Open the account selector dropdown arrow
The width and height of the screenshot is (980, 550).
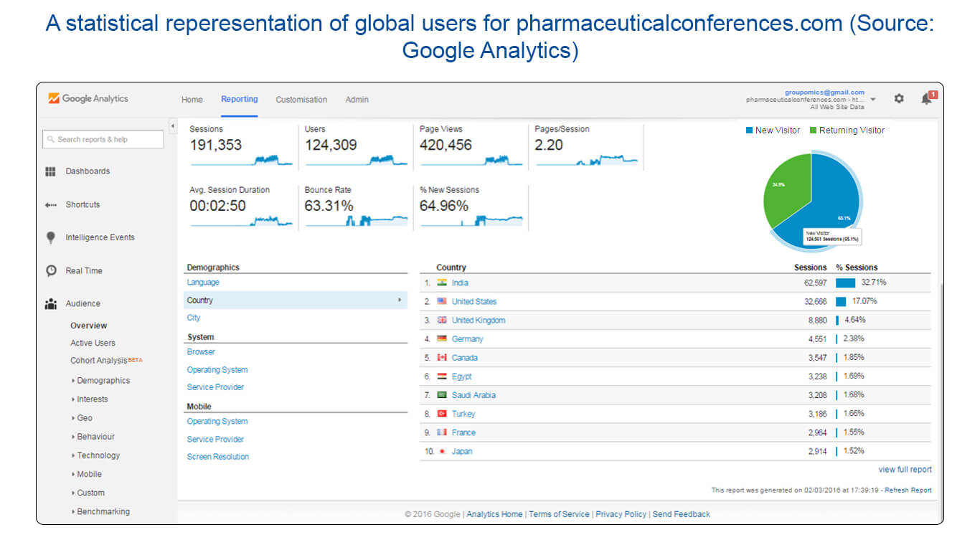coord(873,100)
